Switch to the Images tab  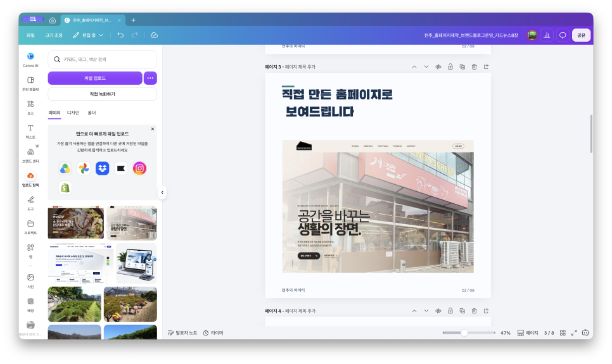[54, 113]
